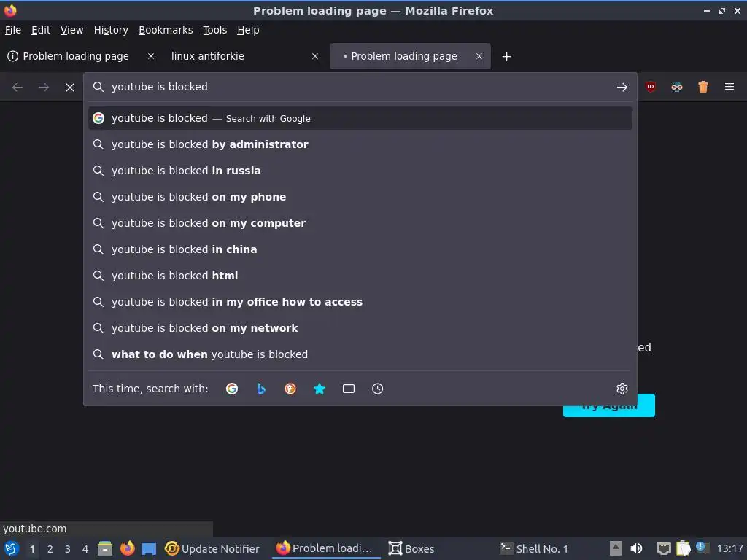This screenshot has width=747, height=560.
Task: Switch to workspace 4 in pager
Action: click(x=85, y=549)
